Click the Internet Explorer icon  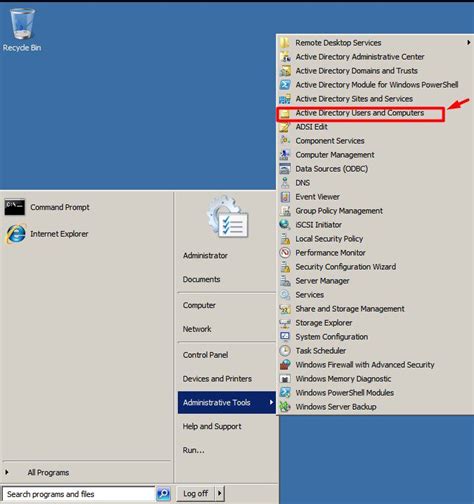point(15,234)
